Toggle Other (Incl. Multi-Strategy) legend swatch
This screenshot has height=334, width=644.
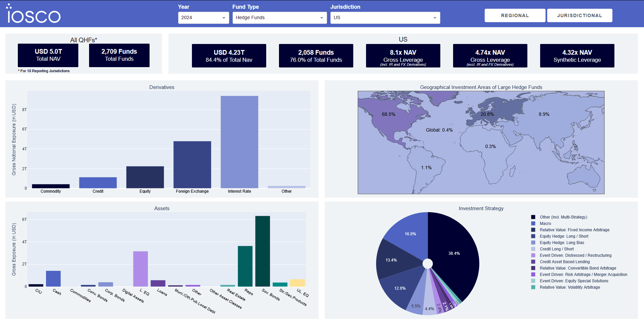[533, 217]
